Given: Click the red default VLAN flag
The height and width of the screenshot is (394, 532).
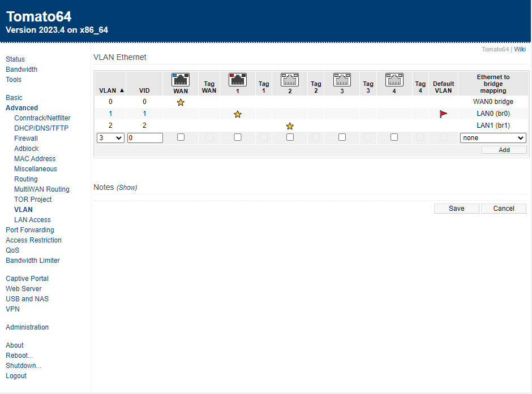Looking at the screenshot, I should (443, 114).
